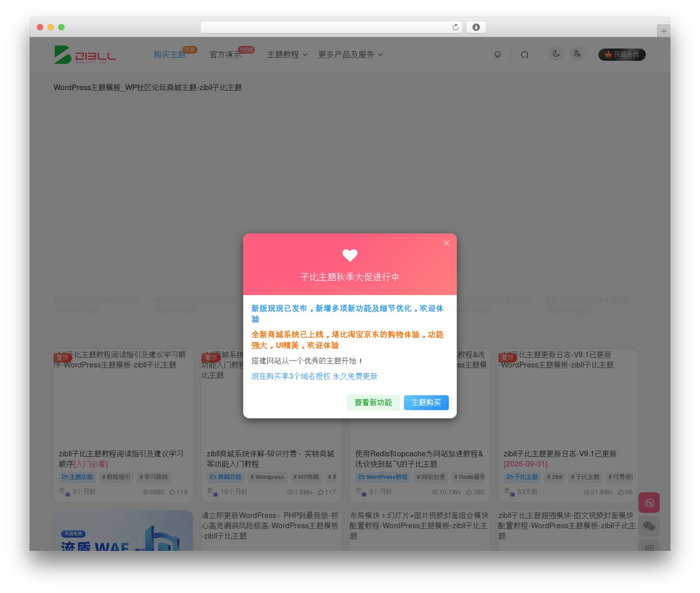Screen dimensions: 700x593
Task: Reload the page with browser refresh icon
Action: 456,27
